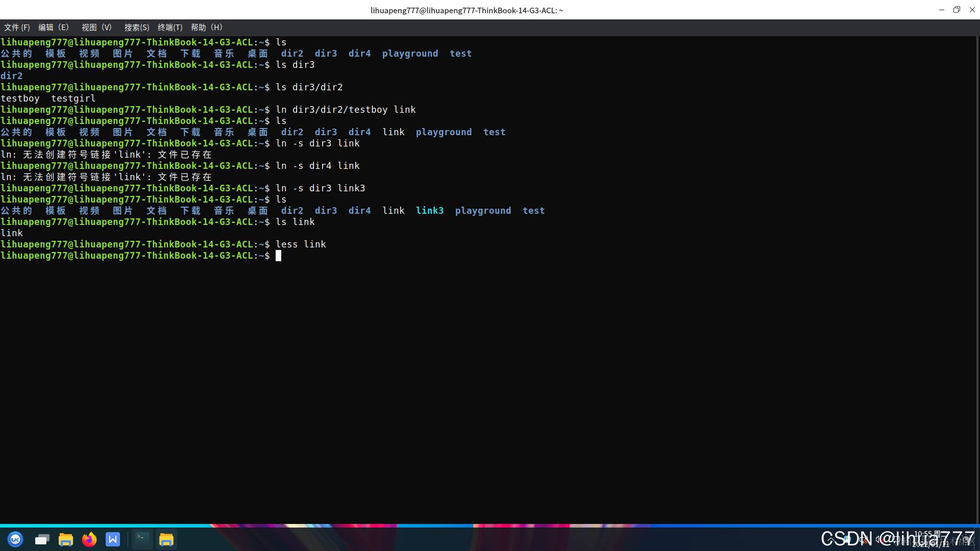Open the 终端(T) menu
The height and width of the screenshot is (551, 980).
(x=170, y=28)
